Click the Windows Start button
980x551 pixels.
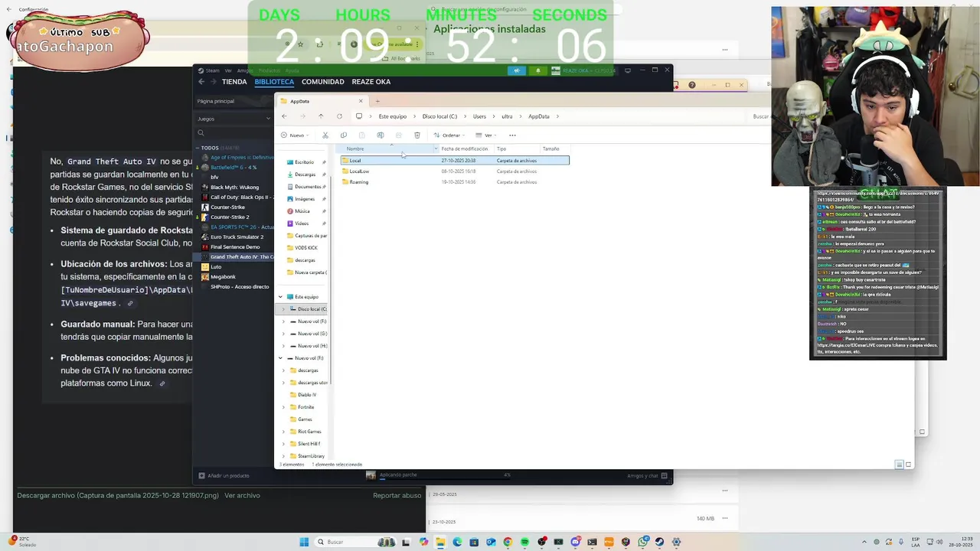coord(304,542)
